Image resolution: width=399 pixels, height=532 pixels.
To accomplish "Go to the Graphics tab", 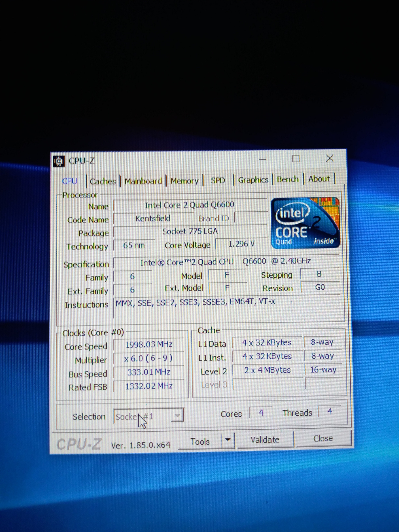I will [253, 180].
